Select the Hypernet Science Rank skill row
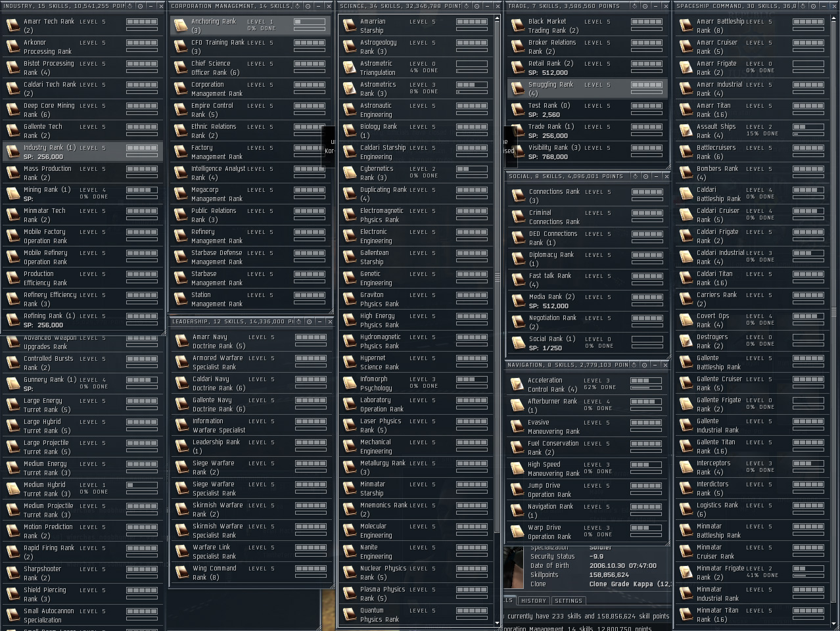The image size is (840, 631). point(417,362)
